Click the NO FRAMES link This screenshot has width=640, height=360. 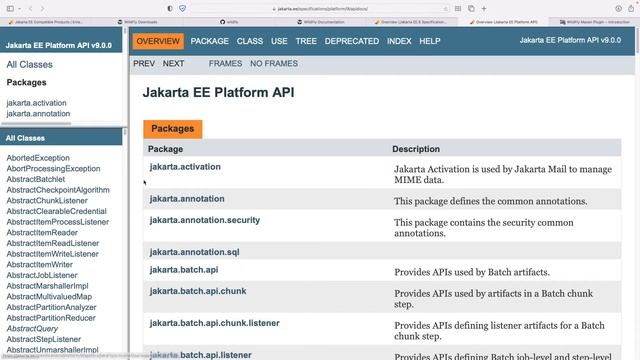(274, 64)
